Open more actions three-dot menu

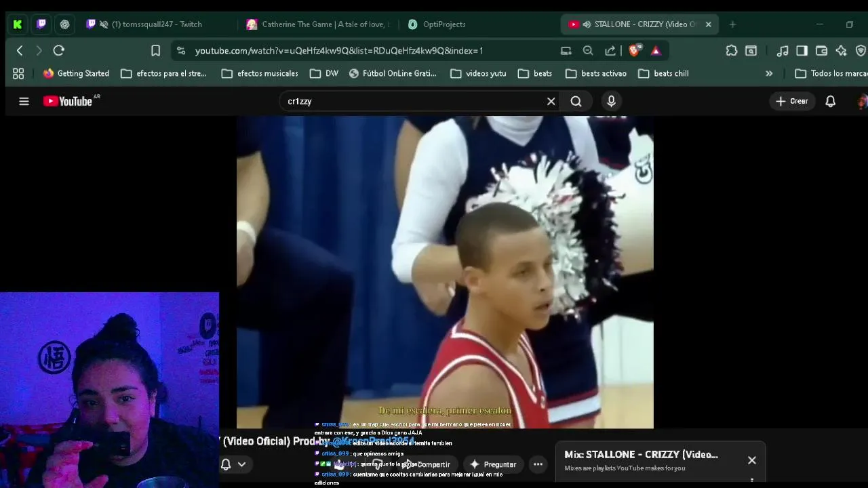538,464
